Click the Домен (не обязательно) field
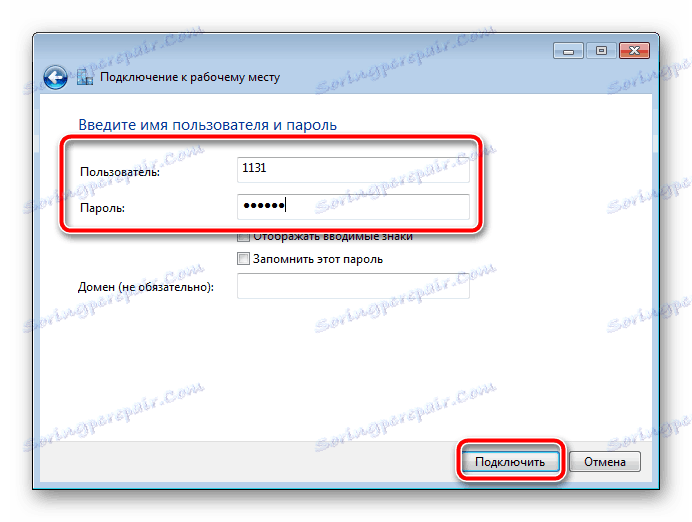Viewport: 692px width, 522px height. (x=353, y=286)
